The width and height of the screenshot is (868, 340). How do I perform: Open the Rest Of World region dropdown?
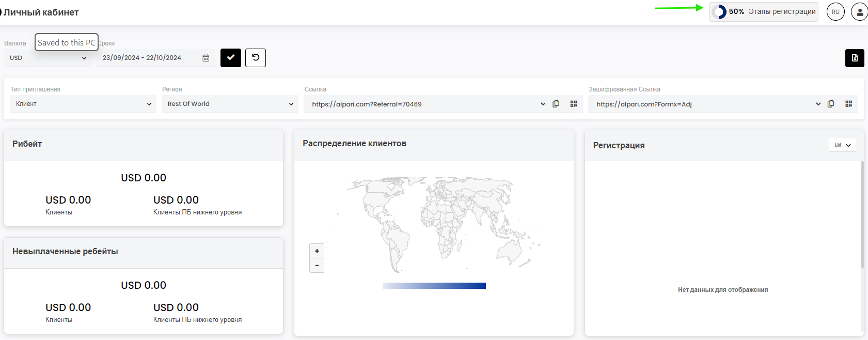pyautogui.click(x=230, y=104)
